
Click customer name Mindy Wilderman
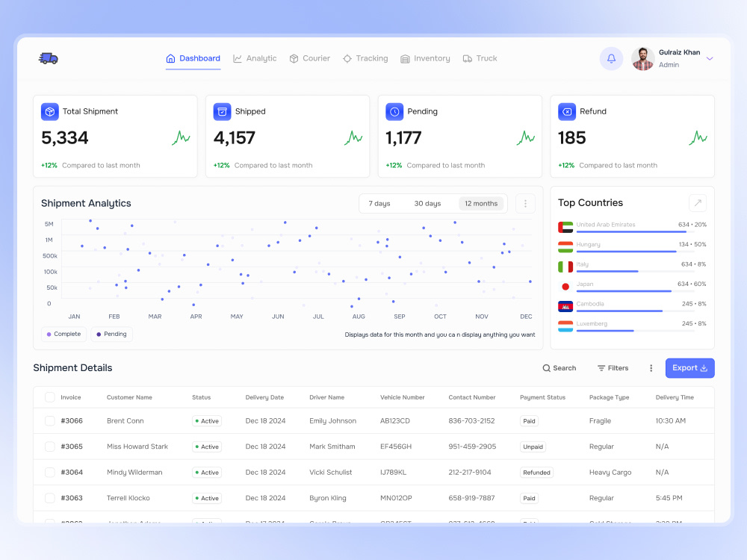click(x=134, y=473)
